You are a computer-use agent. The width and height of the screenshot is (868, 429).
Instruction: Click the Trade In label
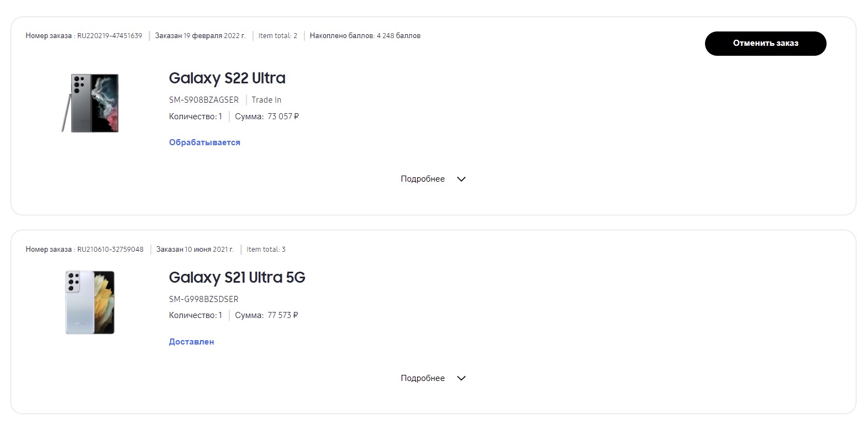tap(266, 100)
